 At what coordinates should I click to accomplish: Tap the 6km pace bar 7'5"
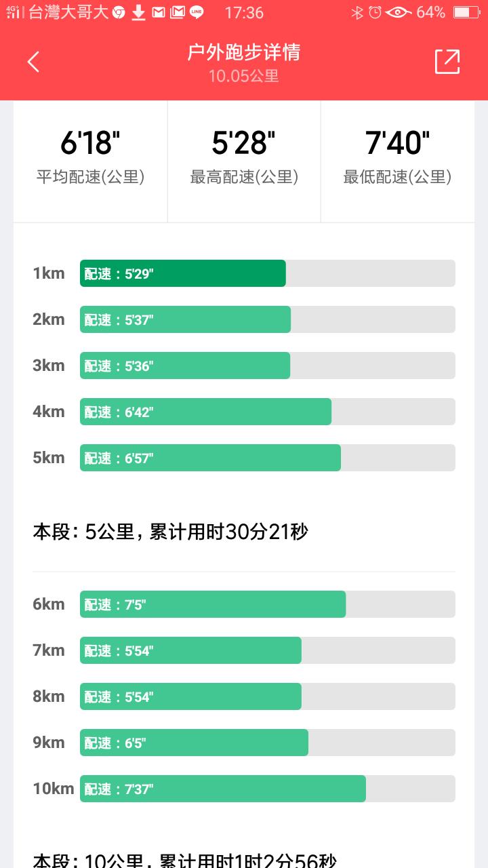click(x=213, y=604)
